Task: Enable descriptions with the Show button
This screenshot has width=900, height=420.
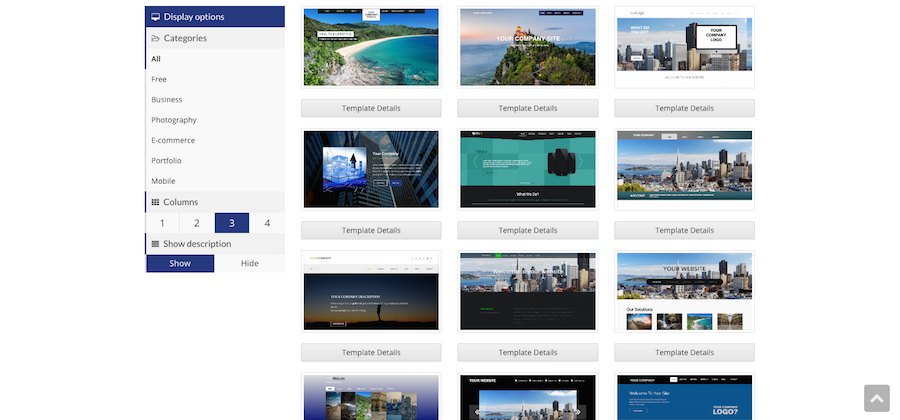Action: 180,263
